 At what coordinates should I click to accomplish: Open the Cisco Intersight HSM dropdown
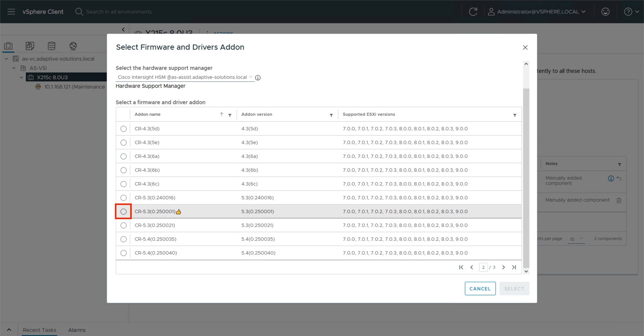tap(250, 77)
